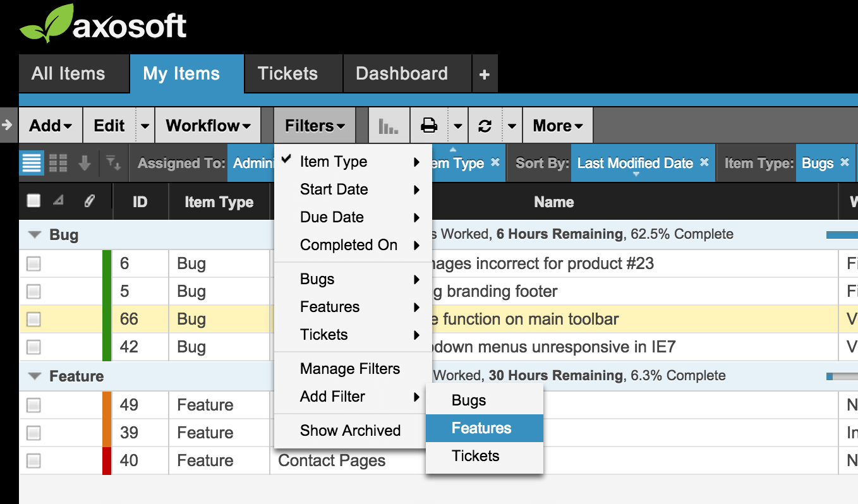Image resolution: width=858 pixels, height=504 pixels.
Task: Tick the checkbox for bug ID 42
Action: coord(33,347)
